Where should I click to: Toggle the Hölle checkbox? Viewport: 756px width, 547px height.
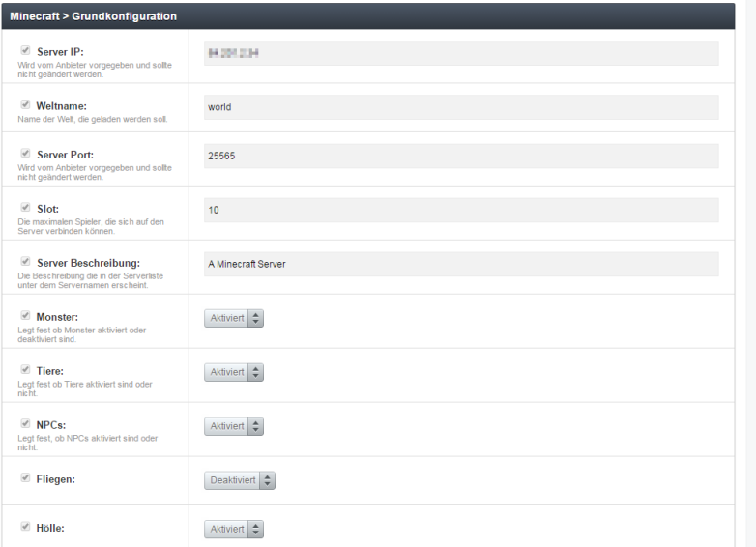25,527
